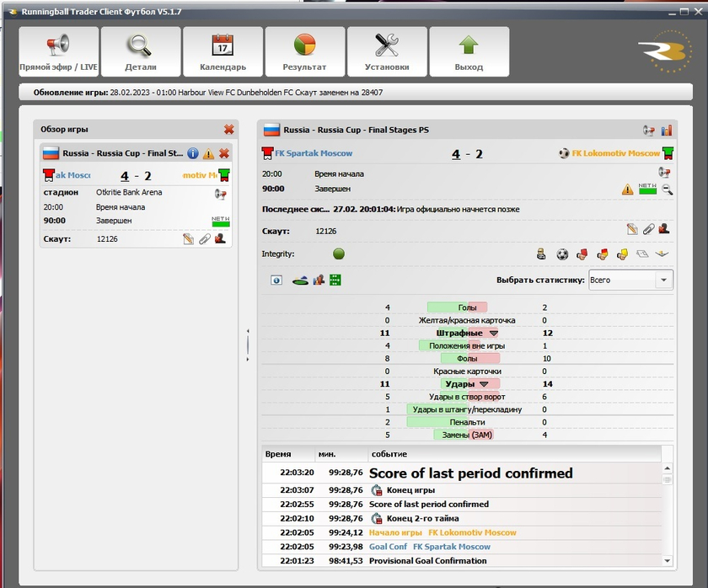Select the Конец игры event row

coord(462,490)
